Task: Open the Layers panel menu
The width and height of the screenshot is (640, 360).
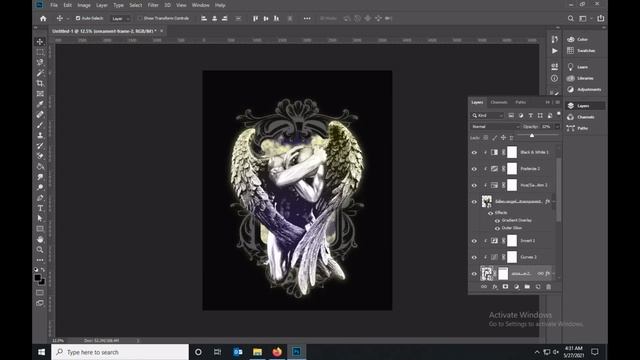Action: 558,102
